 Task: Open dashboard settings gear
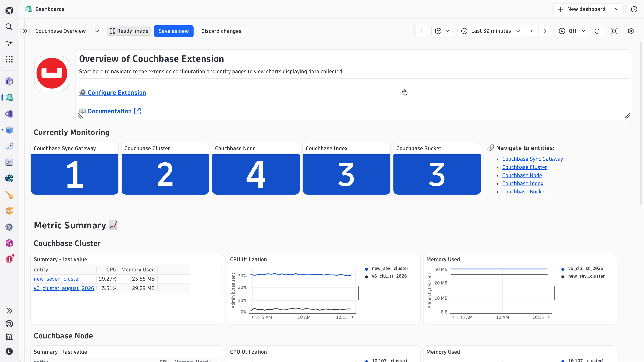pos(631,31)
